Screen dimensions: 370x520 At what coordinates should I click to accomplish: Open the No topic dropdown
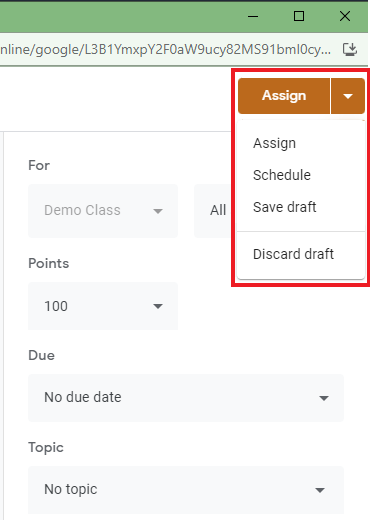(186, 490)
